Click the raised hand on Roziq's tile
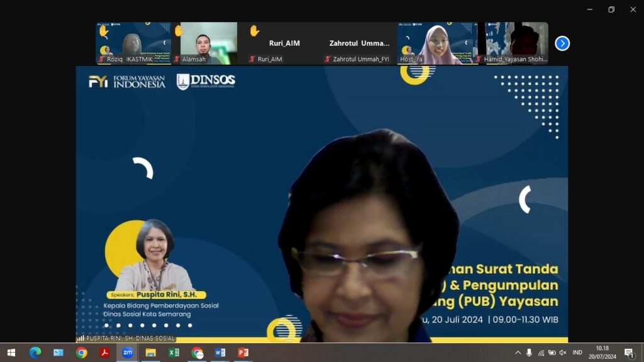This screenshot has height=362, width=644. coord(103,31)
